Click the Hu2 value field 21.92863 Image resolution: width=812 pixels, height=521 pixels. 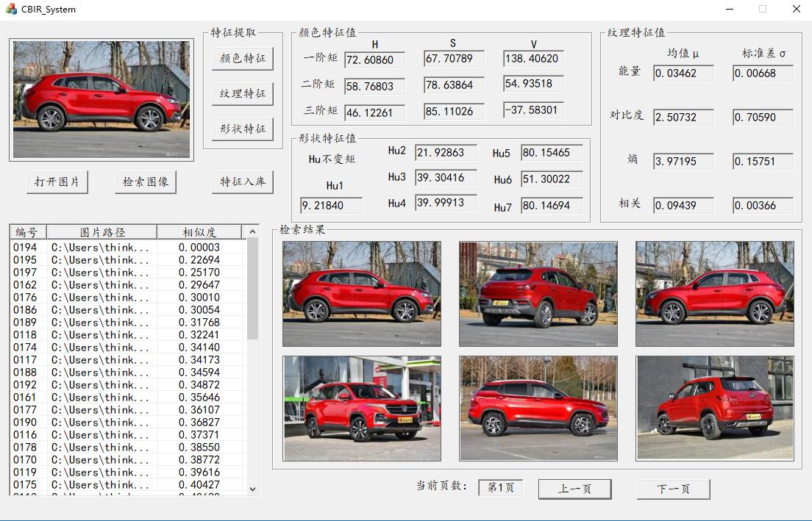tap(446, 152)
